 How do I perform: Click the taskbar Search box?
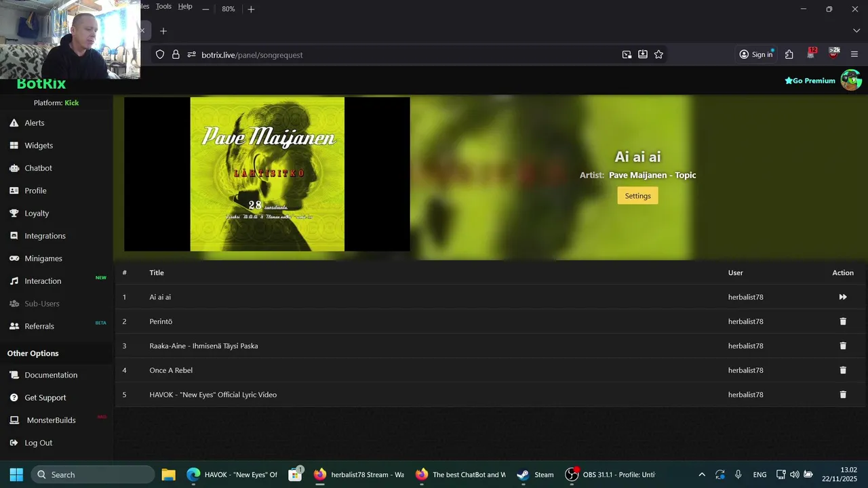93,474
